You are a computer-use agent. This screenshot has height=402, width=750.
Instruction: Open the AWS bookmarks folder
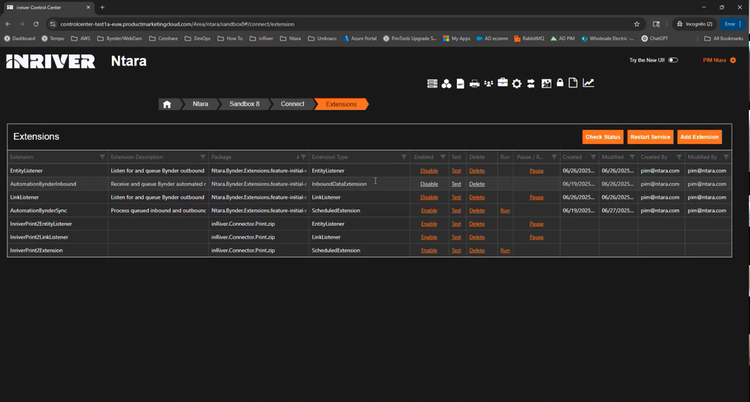click(80, 38)
